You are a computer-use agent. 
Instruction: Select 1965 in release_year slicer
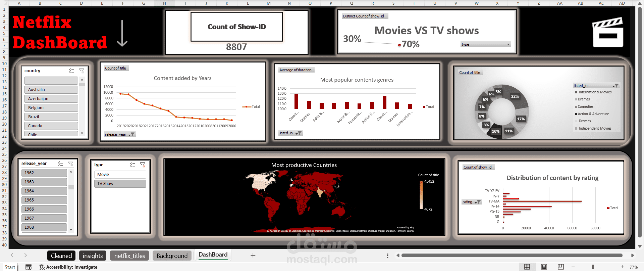coord(44,200)
